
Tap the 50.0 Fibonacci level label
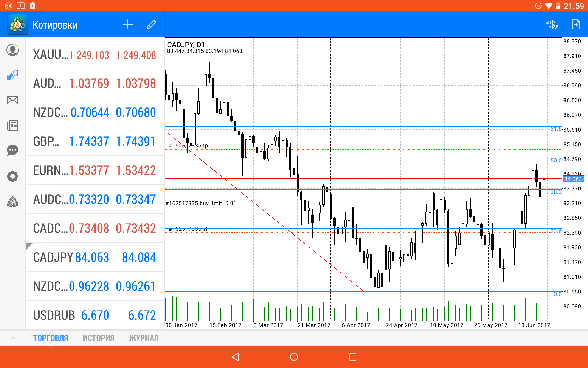point(556,160)
